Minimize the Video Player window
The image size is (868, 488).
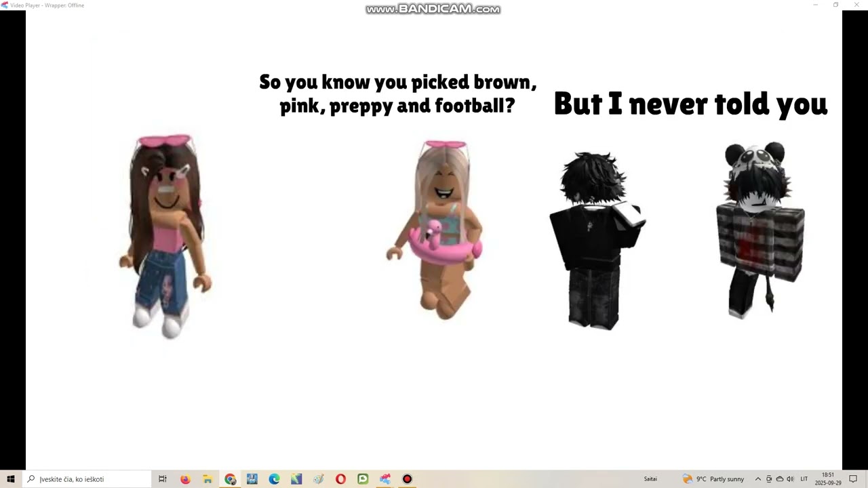point(816,5)
